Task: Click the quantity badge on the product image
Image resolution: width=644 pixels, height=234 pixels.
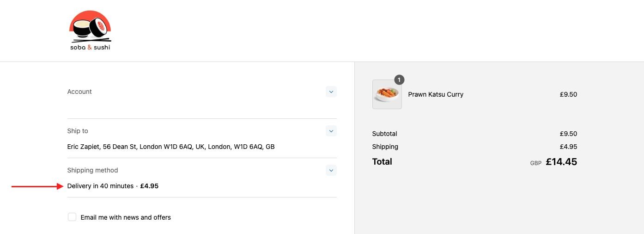Action: point(399,80)
